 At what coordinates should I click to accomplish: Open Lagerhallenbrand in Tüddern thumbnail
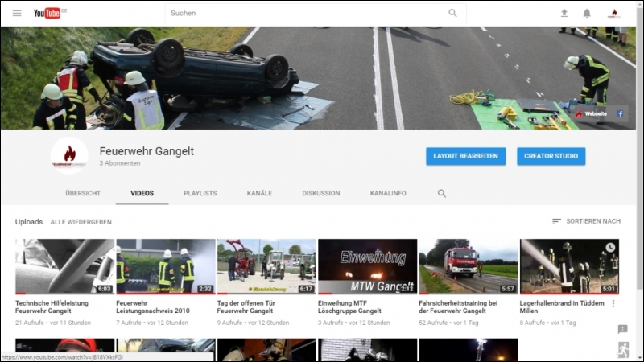(x=569, y=266)
